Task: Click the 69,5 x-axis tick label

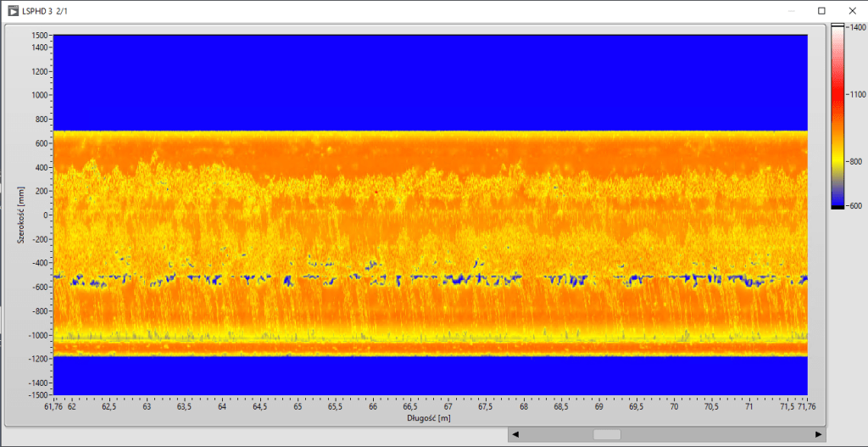Action: click(x=637, y=406)
